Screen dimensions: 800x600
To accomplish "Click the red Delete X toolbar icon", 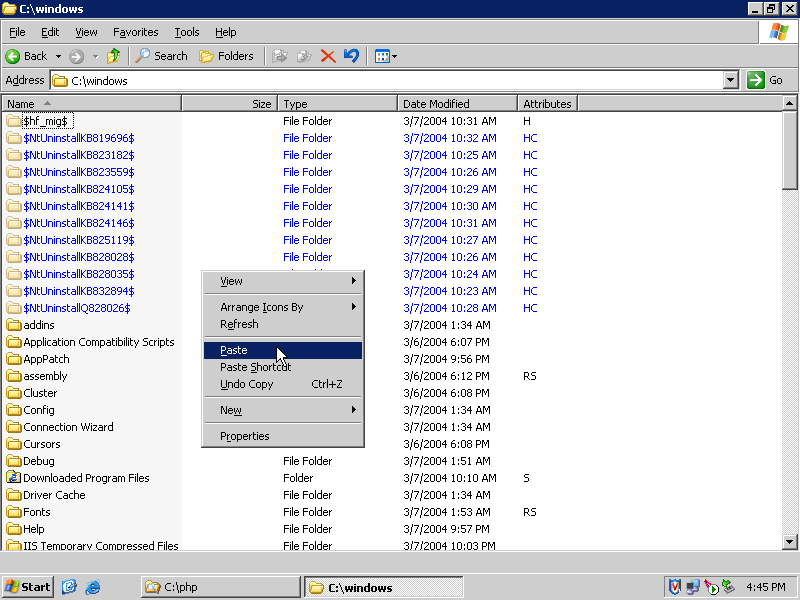I will (327, 56).
